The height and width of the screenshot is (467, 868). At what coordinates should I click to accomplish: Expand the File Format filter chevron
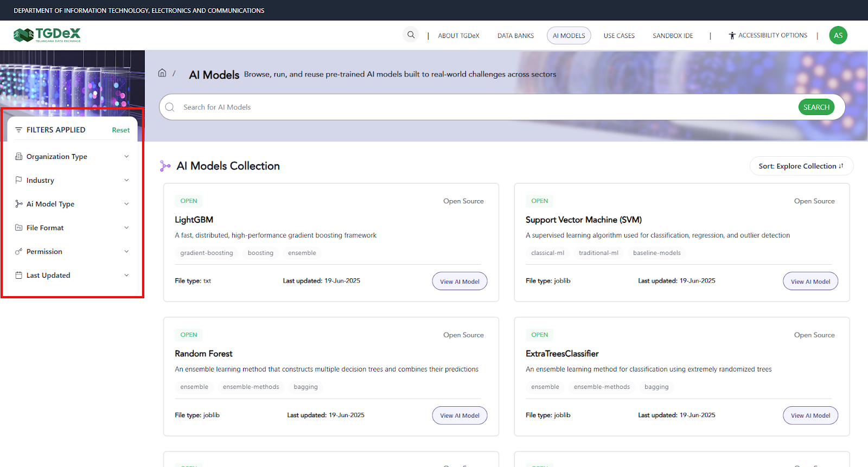click(x=126, y=228)
